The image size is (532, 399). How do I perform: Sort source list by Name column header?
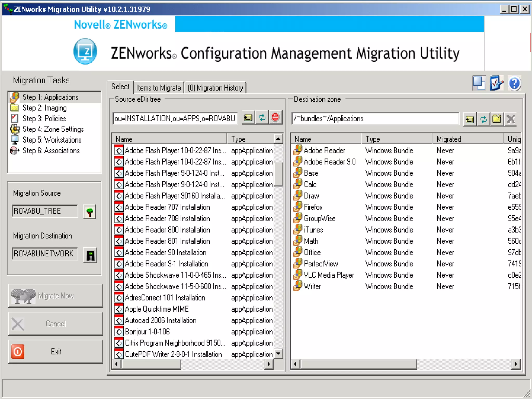(x=170, y=139)
